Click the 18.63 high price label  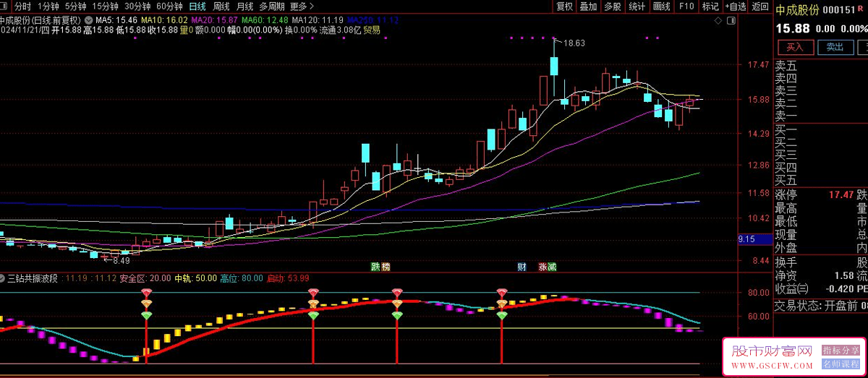point(574,43)
